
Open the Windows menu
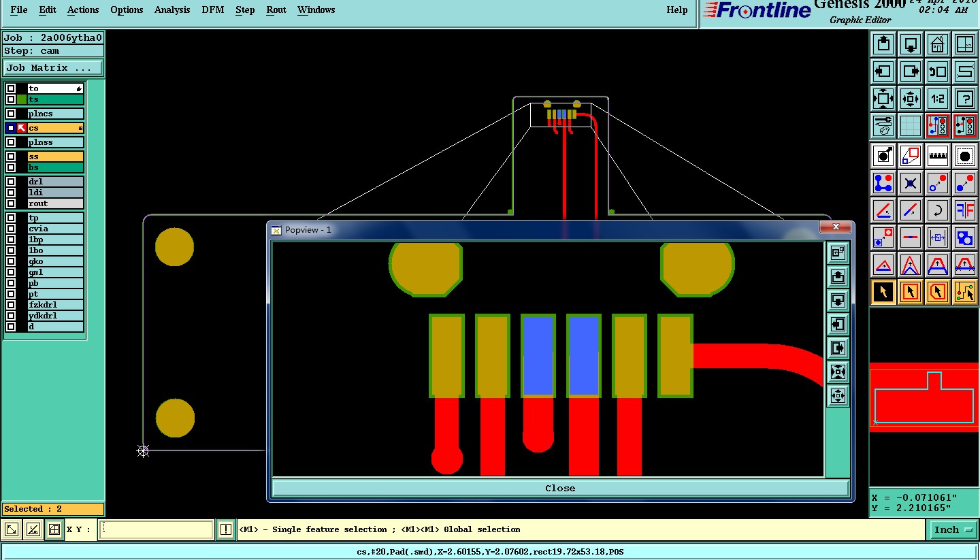coord(316,10)
